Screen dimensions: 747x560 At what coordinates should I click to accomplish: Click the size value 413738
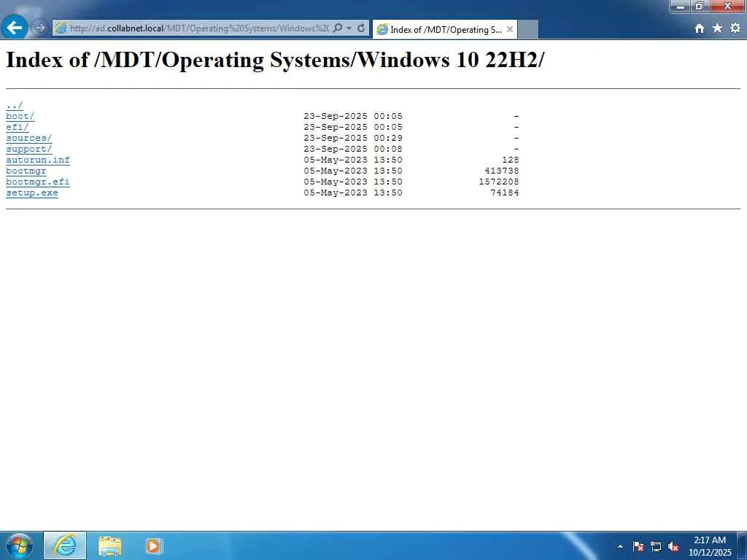502,171
